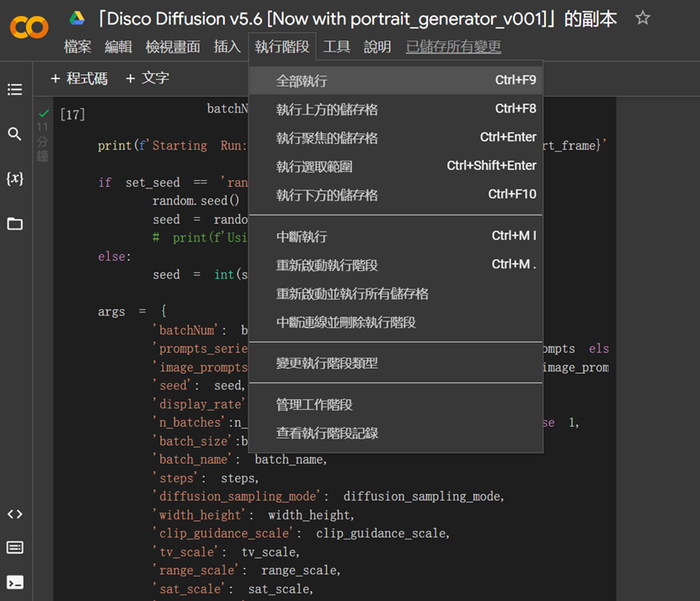Viewport: 700px width, 601px height.
Task: Open the 編輯 menu
Action: tap(118, 46)
